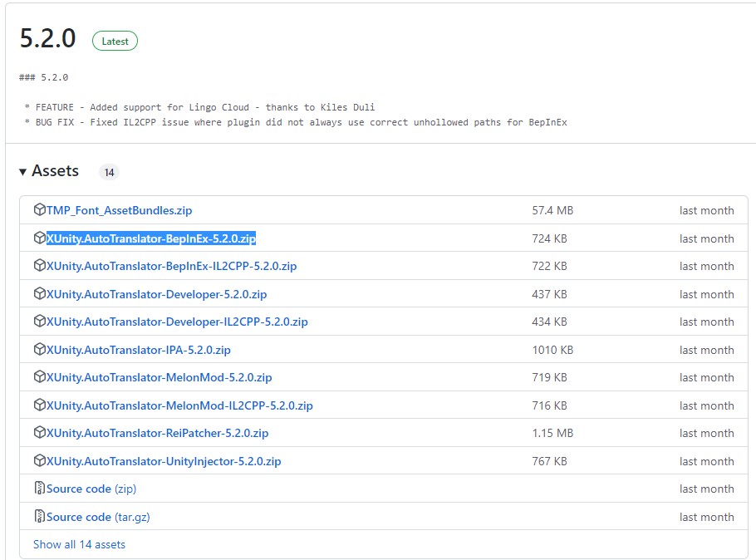Image resolution: width=756 pixels, height=560 pixels.
Task: Click last month date in IPA-5.2.0.zip row
Action: (706, 350)
